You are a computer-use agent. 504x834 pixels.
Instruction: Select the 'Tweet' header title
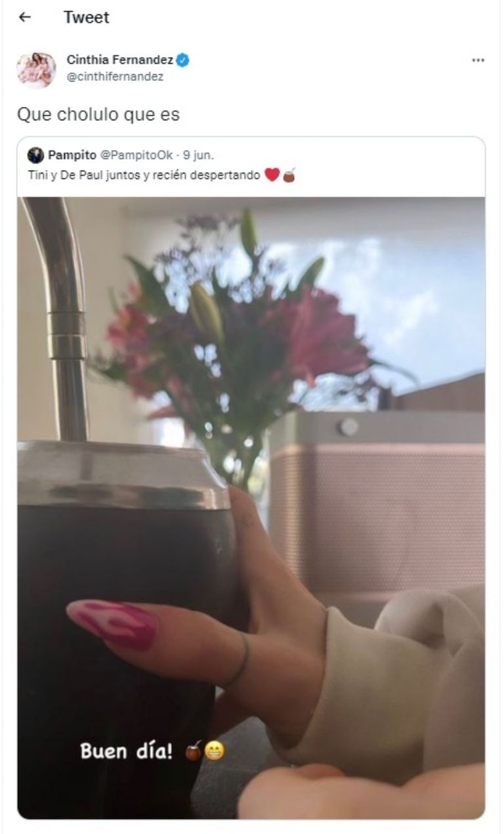[x=87, y=17]
